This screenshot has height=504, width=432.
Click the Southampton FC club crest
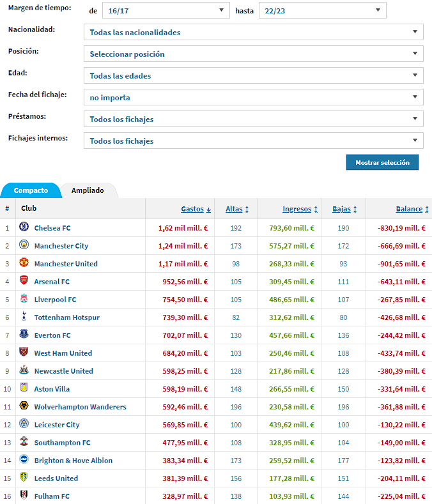[24, 441]
